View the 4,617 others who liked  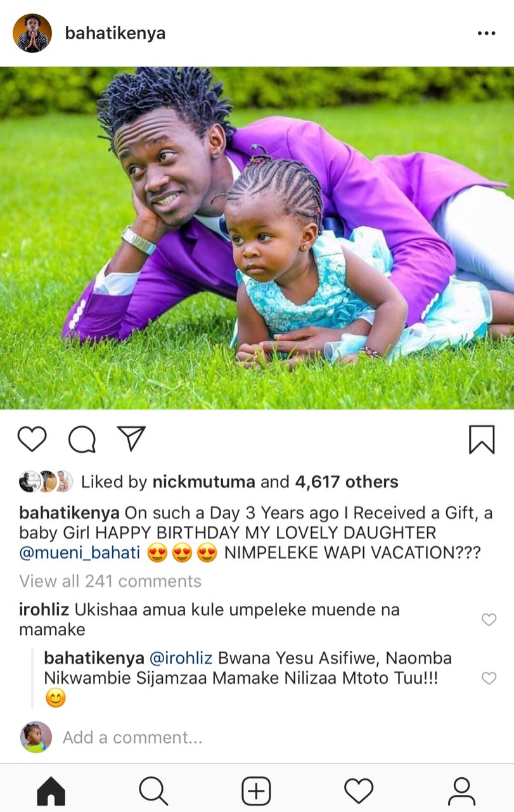click(x=347, y=482)
